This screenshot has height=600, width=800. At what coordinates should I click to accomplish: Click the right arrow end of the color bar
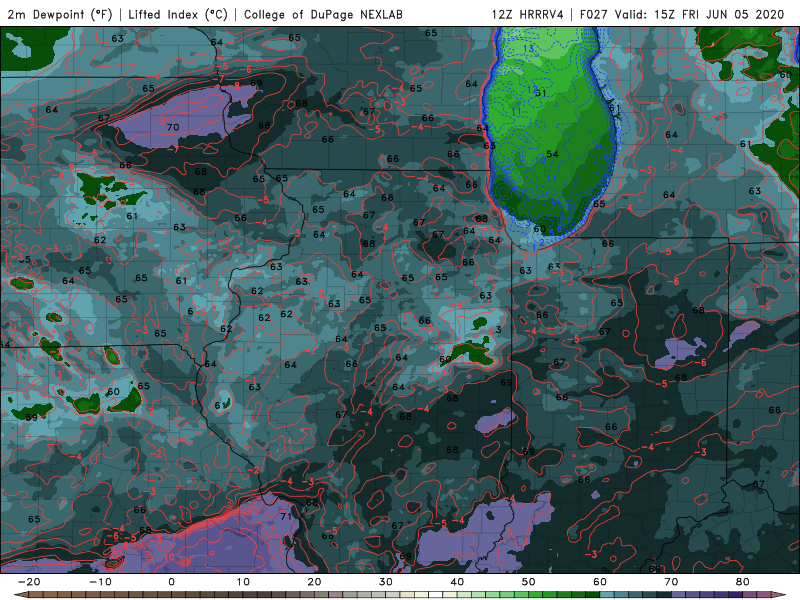pyautogui.click(x=781, y=595)
